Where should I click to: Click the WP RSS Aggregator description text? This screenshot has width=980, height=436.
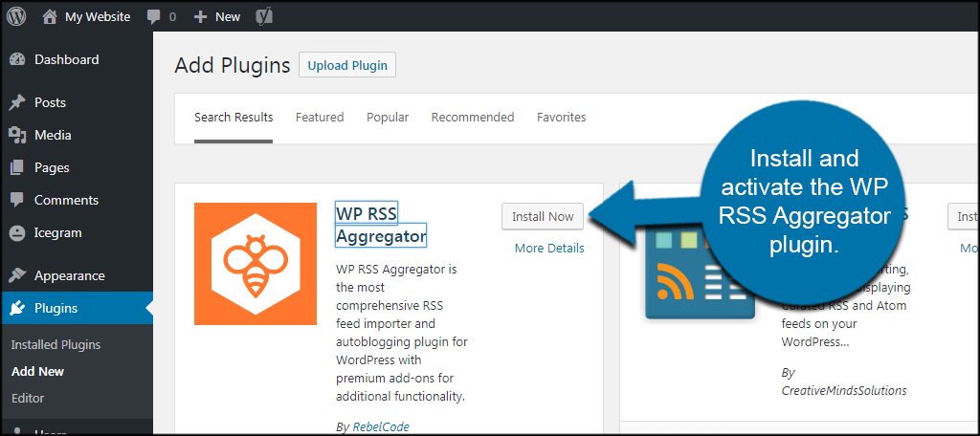[402, 333]
